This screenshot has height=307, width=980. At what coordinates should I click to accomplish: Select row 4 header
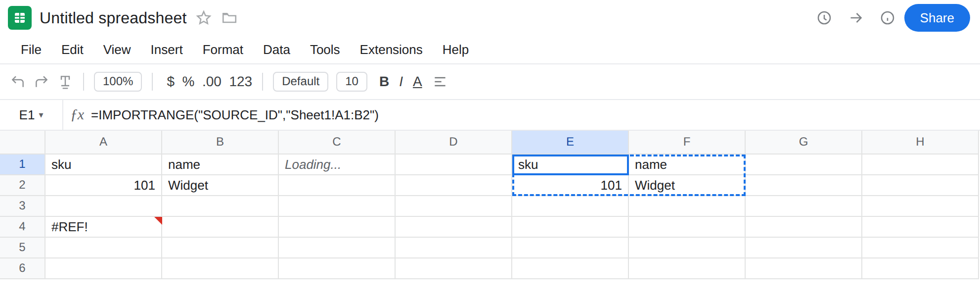[x=22, y=227]
